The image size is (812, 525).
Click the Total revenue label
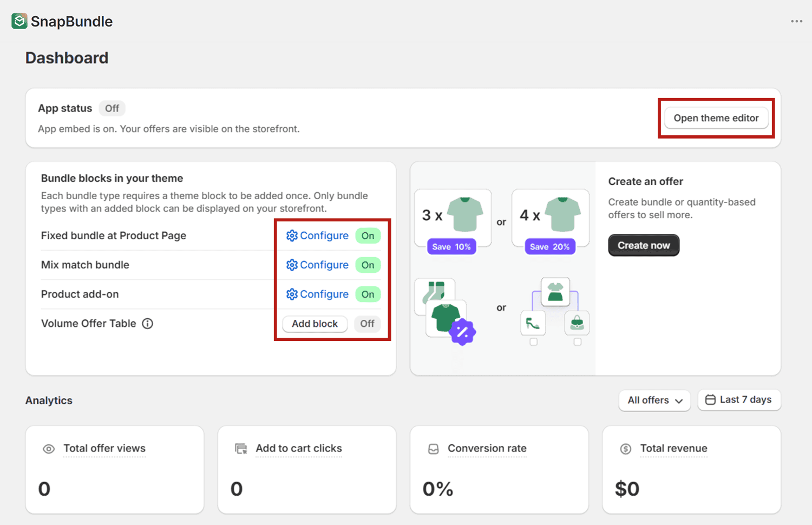(x=674, y=448)
